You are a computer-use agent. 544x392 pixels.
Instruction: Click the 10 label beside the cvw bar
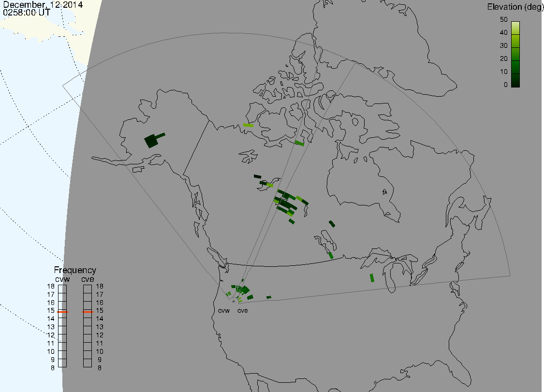pos(51,351)
